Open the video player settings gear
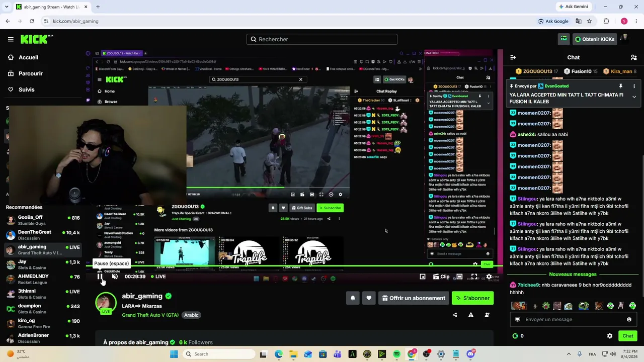 tap(489, 277)
